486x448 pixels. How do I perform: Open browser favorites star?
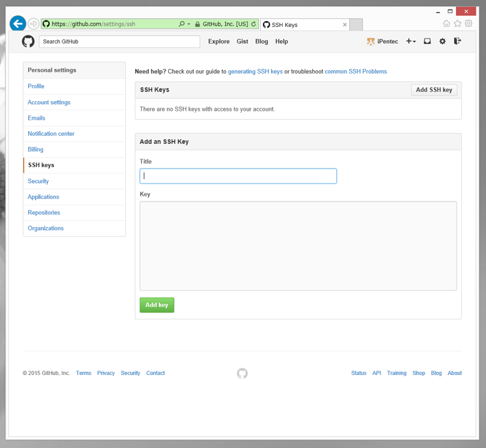pyautogui.click(x=457, y=24)
